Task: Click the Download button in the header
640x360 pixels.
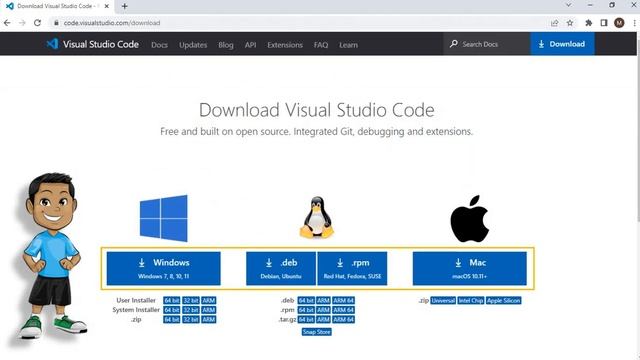Action: [562, 44]
